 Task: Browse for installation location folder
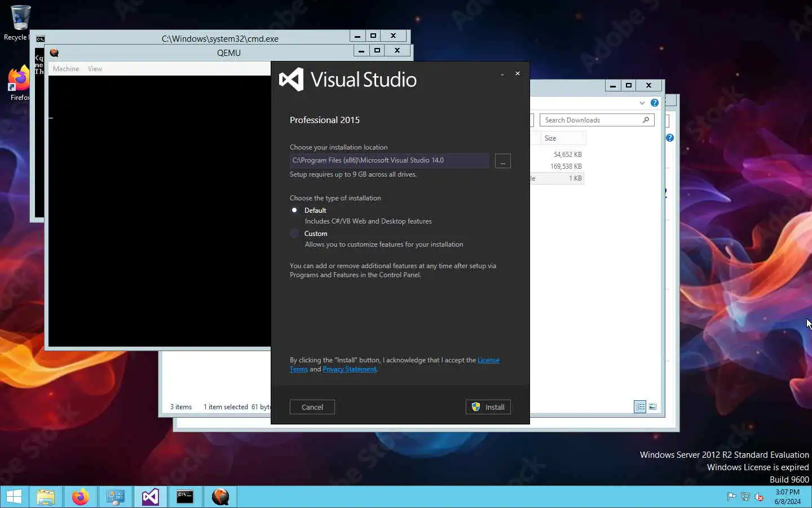coord(502,161)
